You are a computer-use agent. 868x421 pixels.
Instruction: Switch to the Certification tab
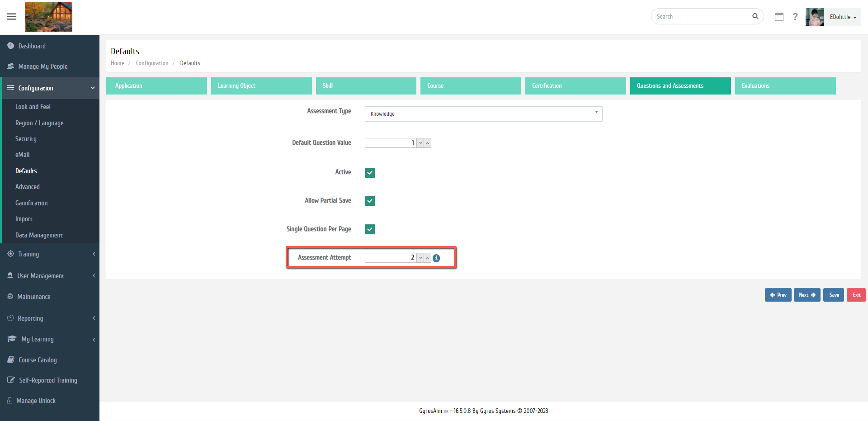[x=575, y=86]
